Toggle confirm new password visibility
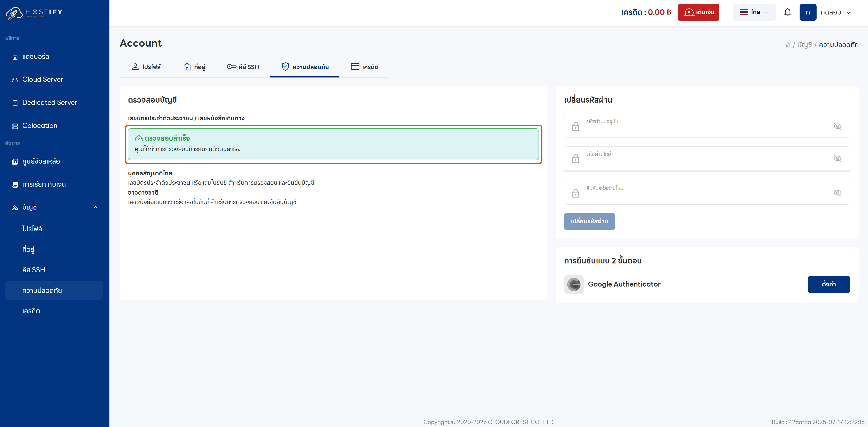Viewport: 868px width, 427px height. tap(837, 193)
